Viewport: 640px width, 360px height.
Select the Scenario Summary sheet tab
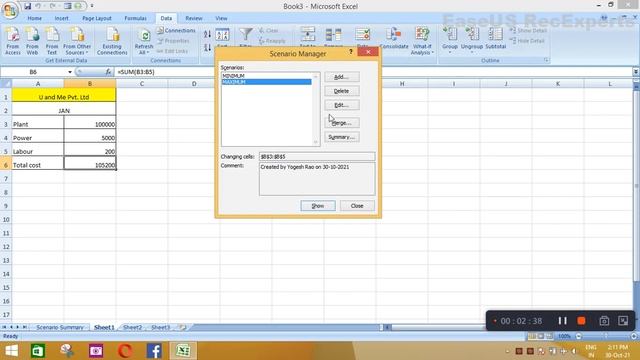tap(60, 327)
